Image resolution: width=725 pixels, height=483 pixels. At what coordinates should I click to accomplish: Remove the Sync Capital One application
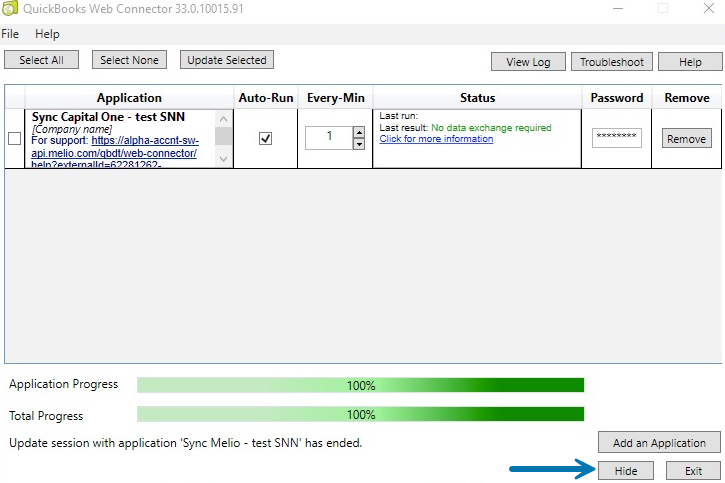pos(686,139)
